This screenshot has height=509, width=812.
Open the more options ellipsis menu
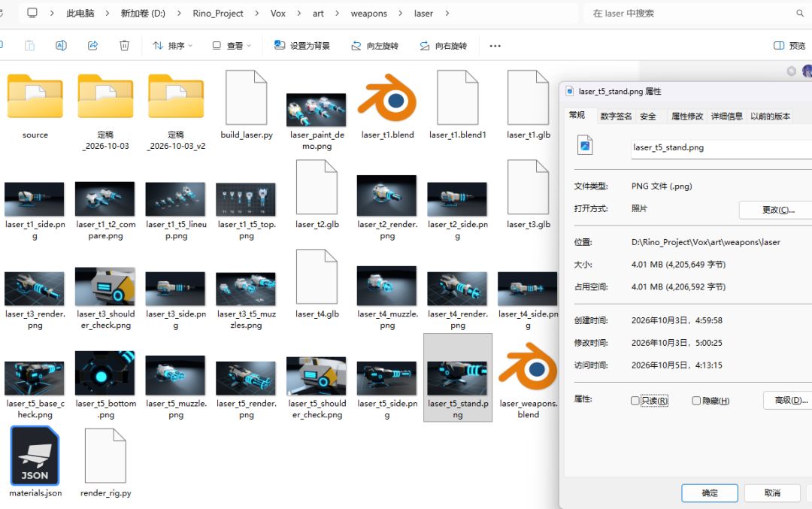click(x=495, y=46)
